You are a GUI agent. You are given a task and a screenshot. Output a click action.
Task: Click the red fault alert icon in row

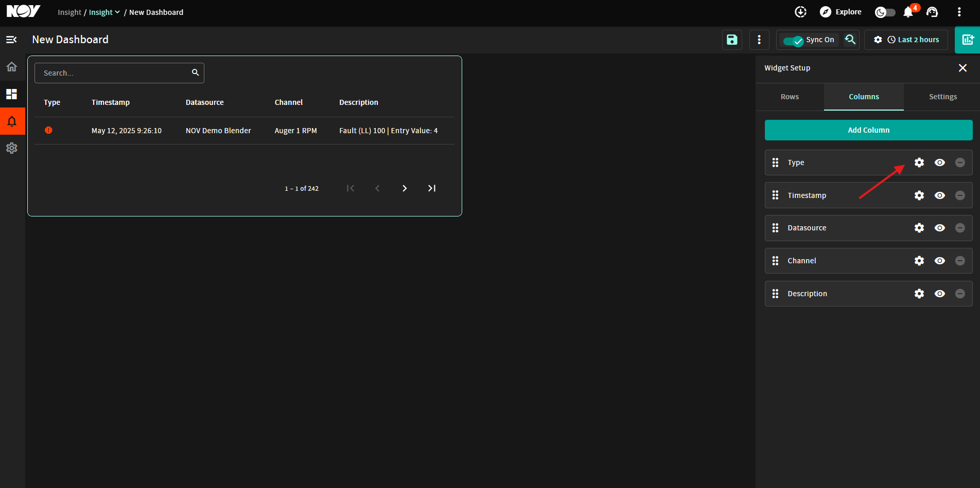(48, 130)
